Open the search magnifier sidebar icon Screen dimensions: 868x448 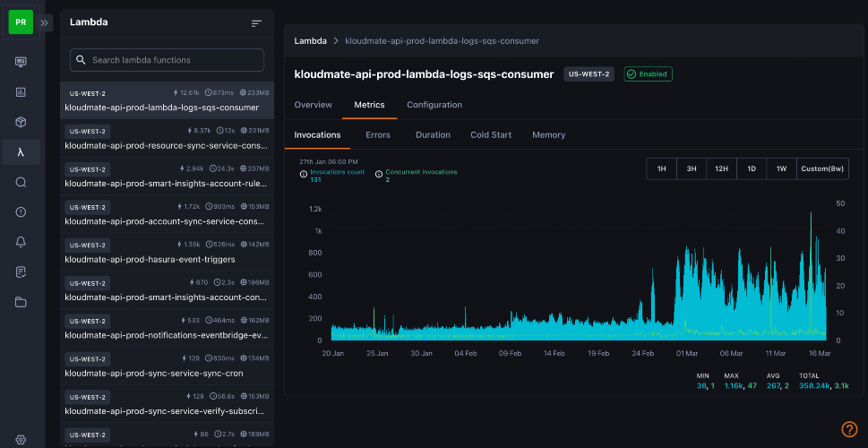pos(21,182)
